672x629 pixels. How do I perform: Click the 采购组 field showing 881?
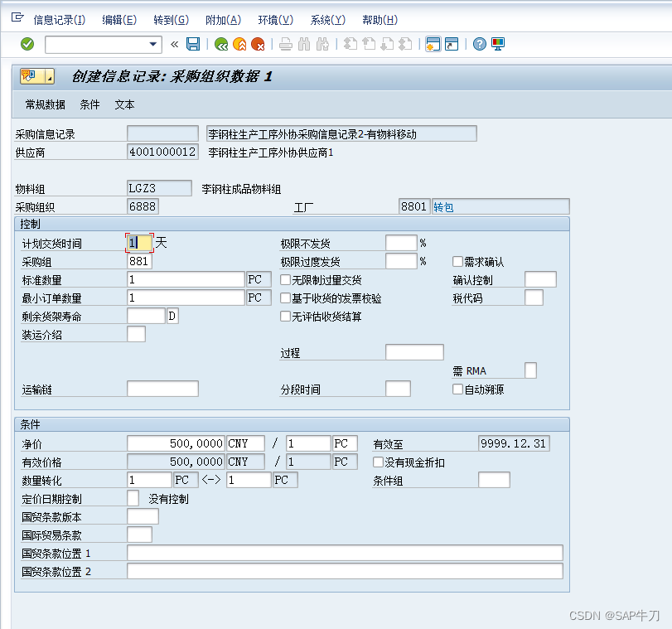click(x=140, y=262)
